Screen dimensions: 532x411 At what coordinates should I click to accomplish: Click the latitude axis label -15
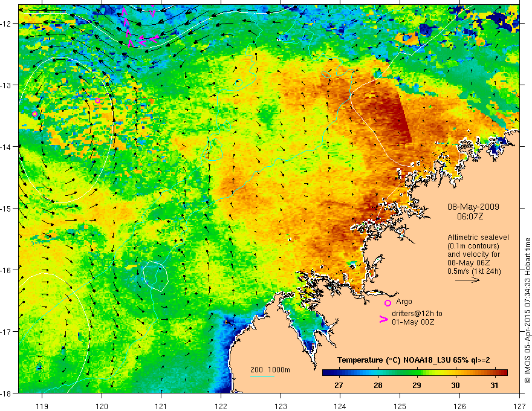(7, 208)
